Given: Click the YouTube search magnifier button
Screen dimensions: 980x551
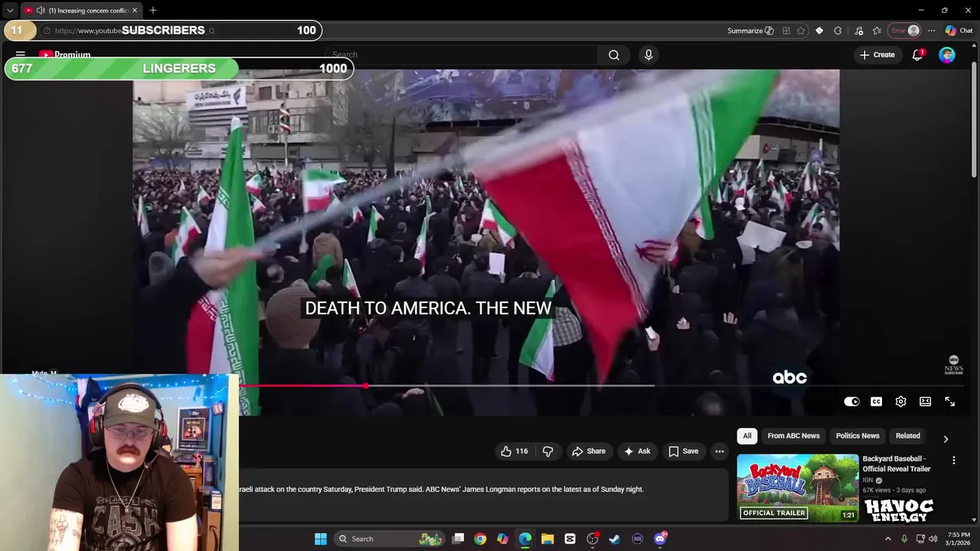Looking at the screenshot, I should click(x=613, y=55).
